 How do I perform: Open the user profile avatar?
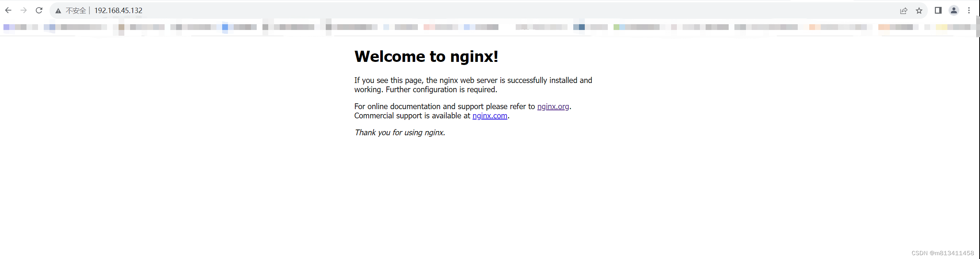tap(954, 10)
